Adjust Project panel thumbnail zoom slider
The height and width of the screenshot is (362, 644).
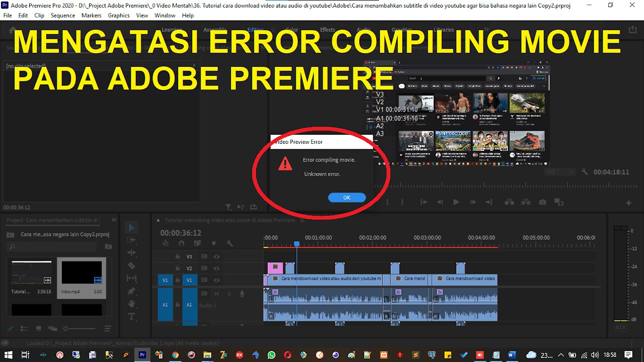(66, 329)
